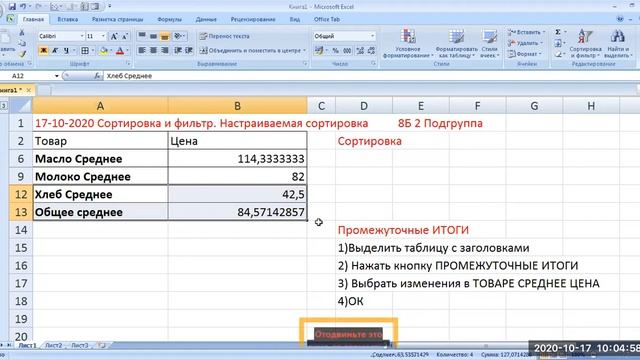The height and width of the screenshot is (360, 640).
Task: Click the Percent Style icon
Action: pyautogui.click(x=336, y=51)
